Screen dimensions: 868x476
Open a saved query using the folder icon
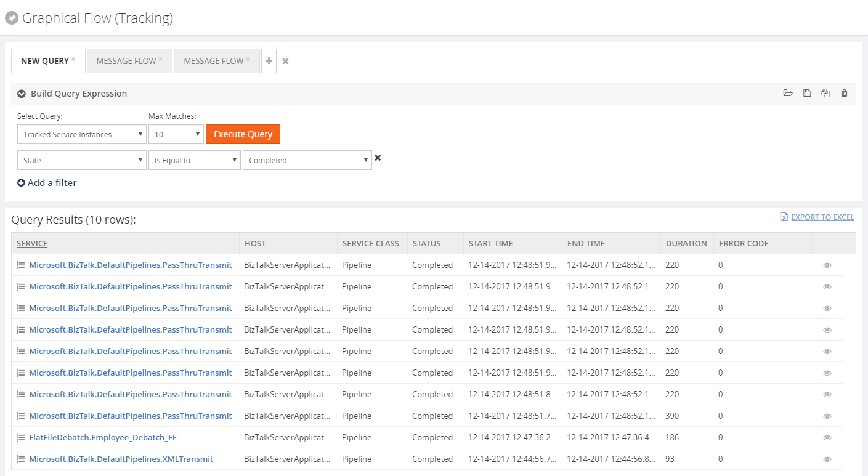[788, 93]
